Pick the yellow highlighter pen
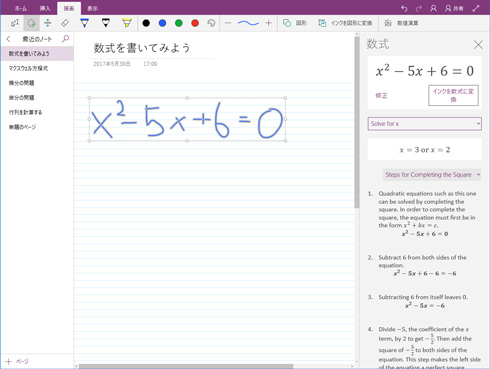The image size is (490, 369). click(x=127, y=23)
